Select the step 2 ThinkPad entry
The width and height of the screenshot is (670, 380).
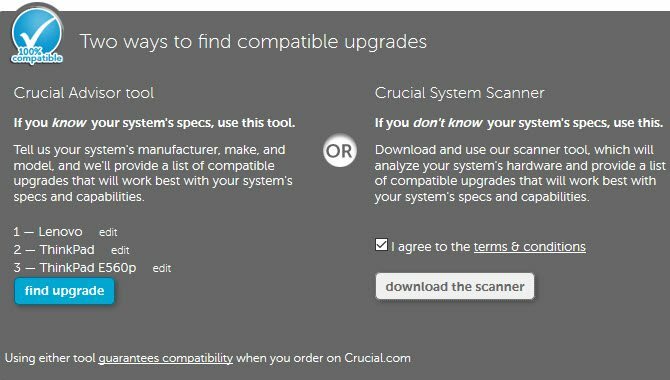[x=67, y=250]
